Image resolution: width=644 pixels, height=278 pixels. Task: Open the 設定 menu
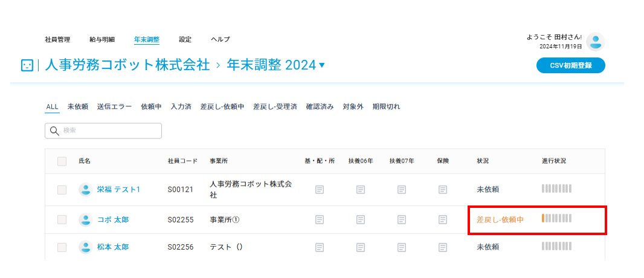(x=185, y=39)
